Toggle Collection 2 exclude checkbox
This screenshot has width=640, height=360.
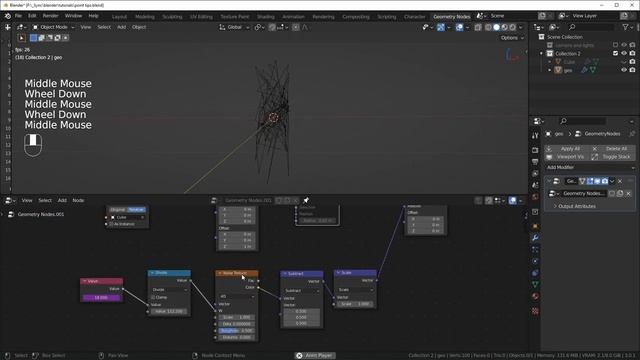[616, 53]
